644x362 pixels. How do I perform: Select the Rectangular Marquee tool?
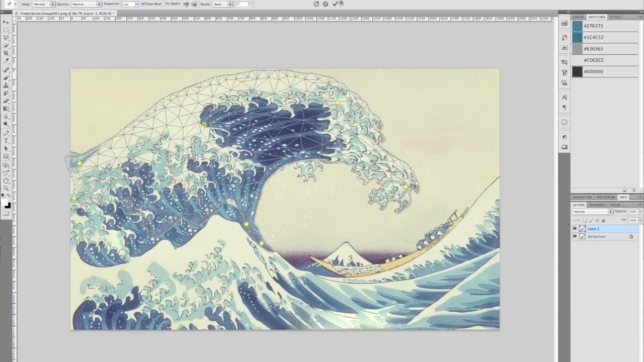(6, 30)
